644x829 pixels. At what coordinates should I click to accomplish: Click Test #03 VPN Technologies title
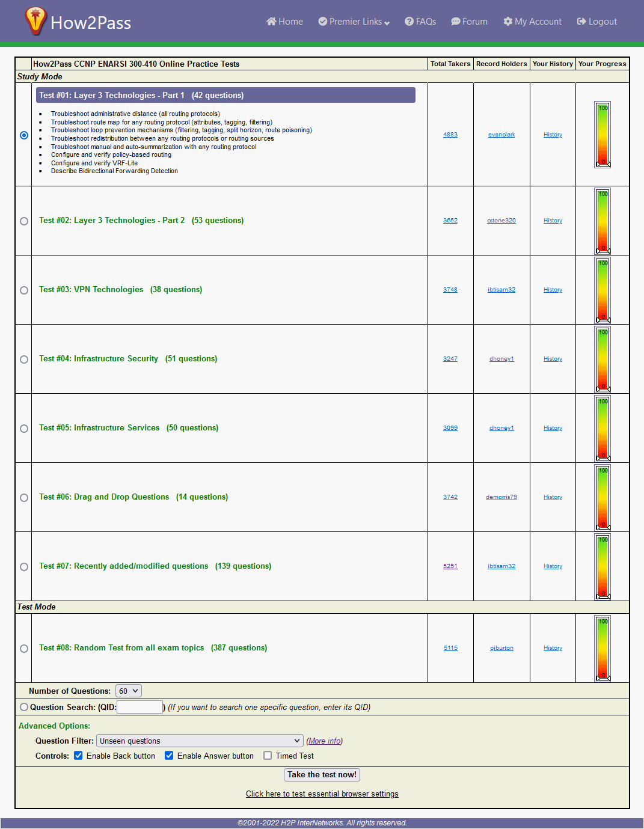pyautogui.click(x=121, y=290)
